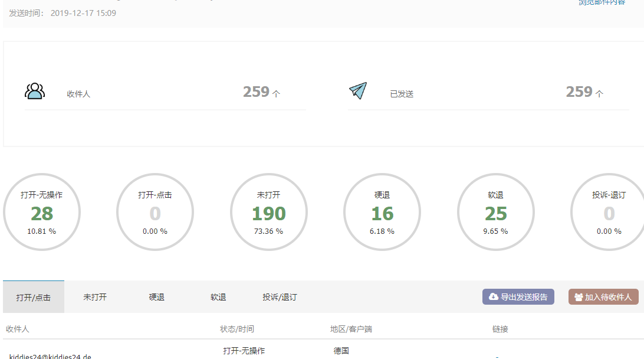Viewport: 644px width, 359px height.
Task: Click the 73.36 % unopened percentage
Action: pos(268,231)
